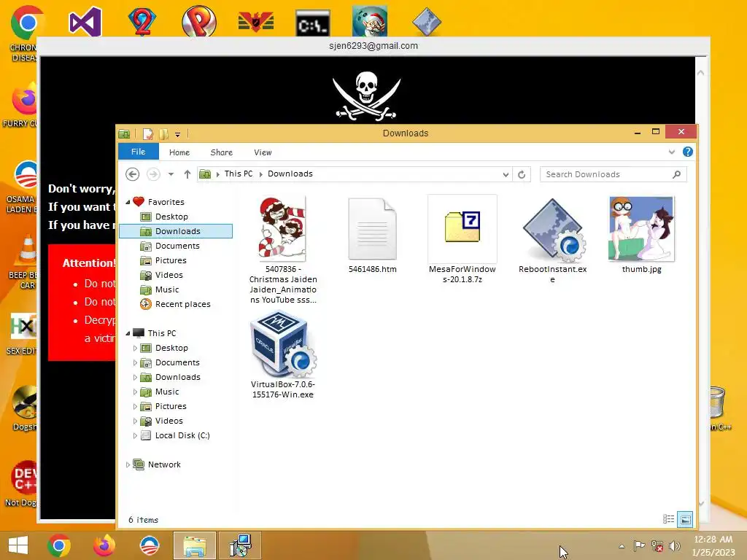Viewport: 747px width, 560px height.
Task: Click the New folder quick access icon
Action: coord(163,134)
